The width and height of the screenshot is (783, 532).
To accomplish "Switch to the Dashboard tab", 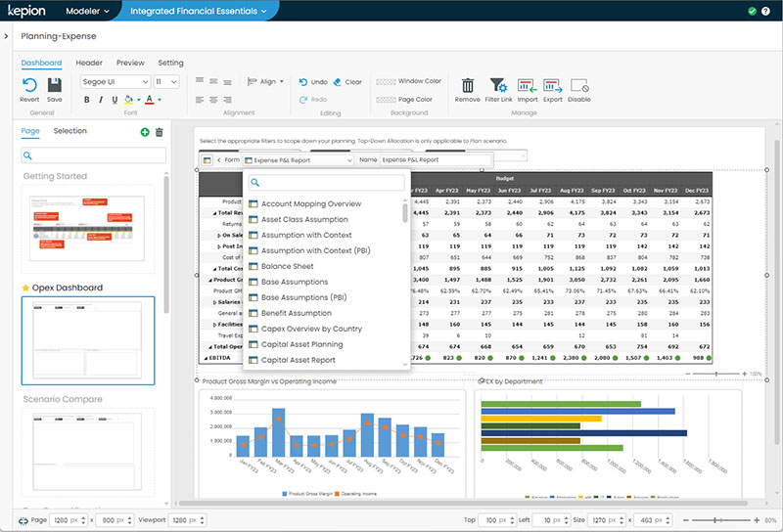I will tap(41, 63).
